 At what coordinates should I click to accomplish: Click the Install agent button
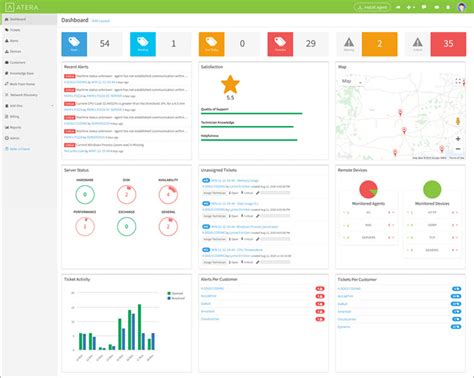[372, 7]
